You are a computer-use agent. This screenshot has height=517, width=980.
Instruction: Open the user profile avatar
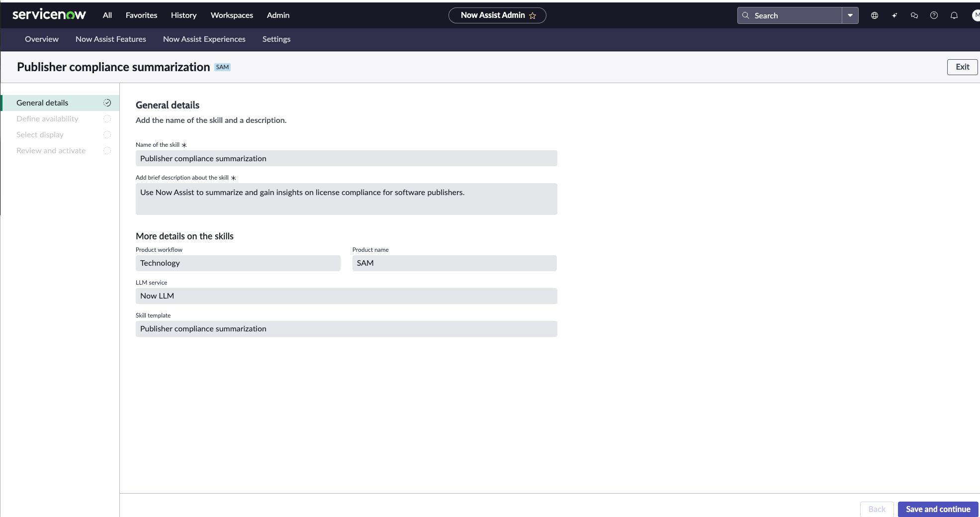click(976, 15)
